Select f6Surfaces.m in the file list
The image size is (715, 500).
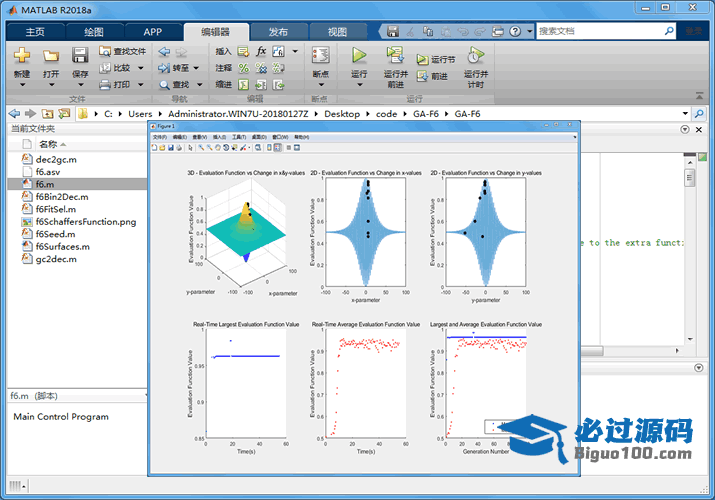click(62, 246)
